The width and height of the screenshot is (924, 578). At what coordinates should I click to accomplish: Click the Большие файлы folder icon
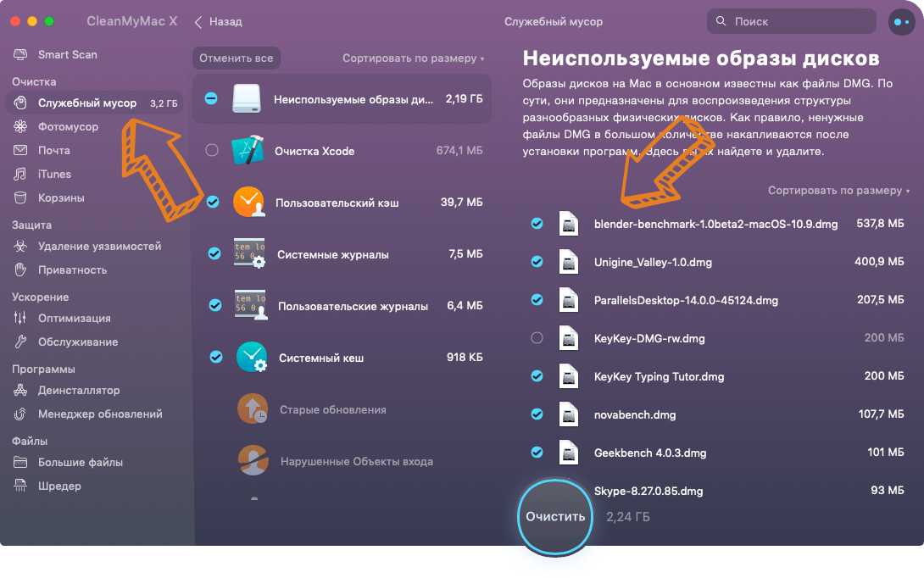tap(20, 463)
